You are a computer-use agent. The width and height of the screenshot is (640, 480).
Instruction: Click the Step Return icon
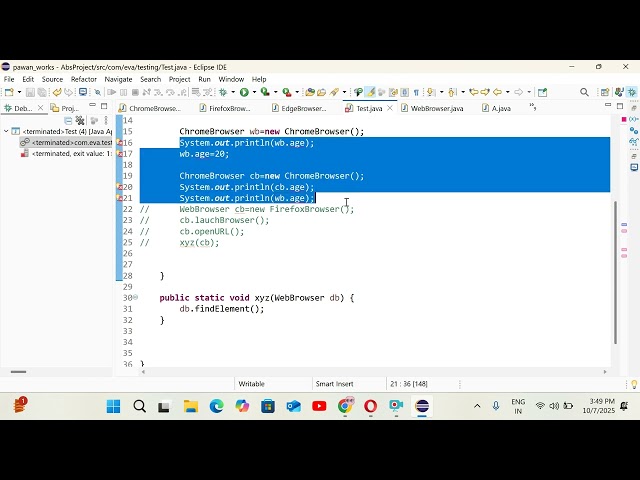(x=183, y=92)
